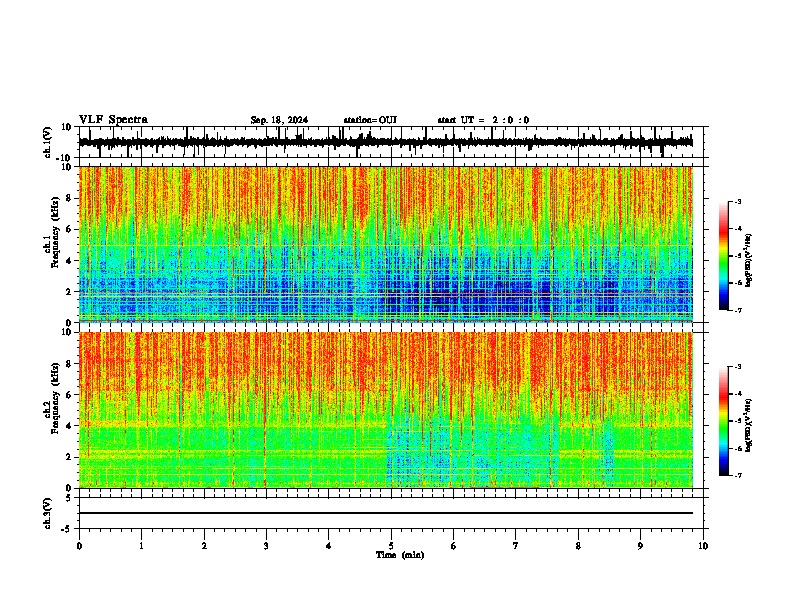Viewport: 792px width, 612px height.
Task: Click the ch.1 color scale PSD units label
Action: click(x=749, y=261)
